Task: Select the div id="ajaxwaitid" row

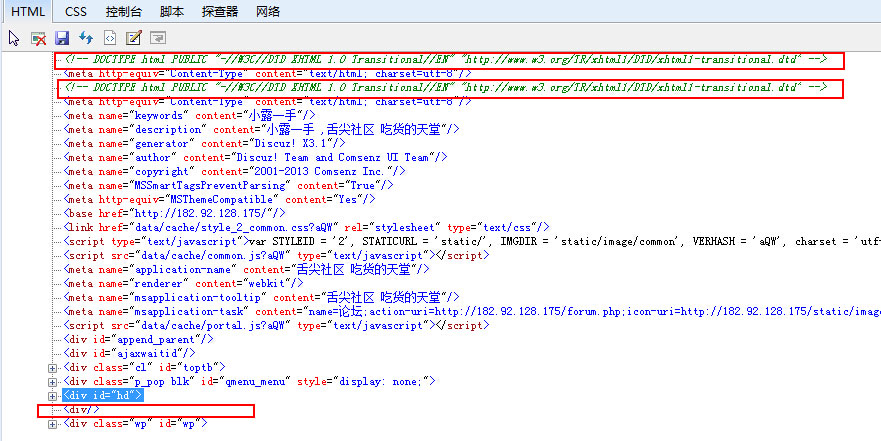Action: 129,353
